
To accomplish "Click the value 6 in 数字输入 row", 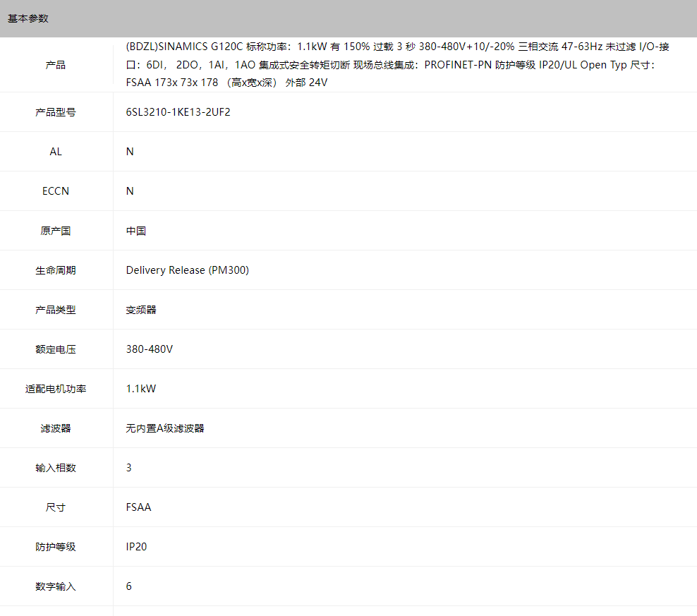I will click(x=129, y=586).
